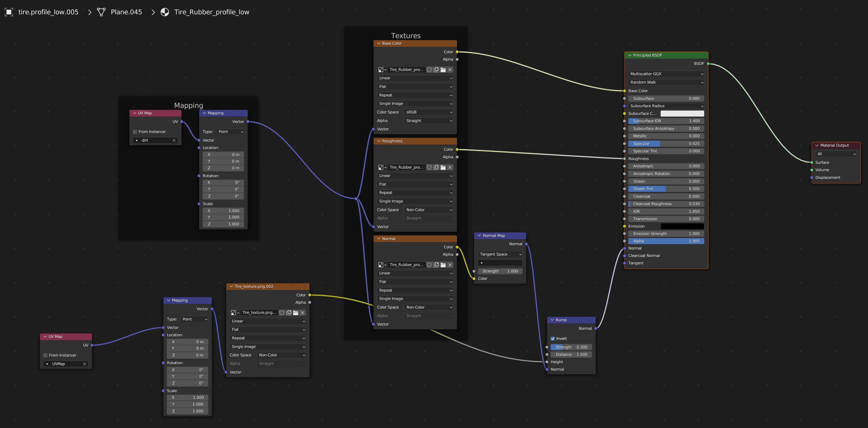The width and height of the screenshot is (868, 428).
Task: Unlink image from Tire_texture.png.002 node
Action: (x=303, y=313)
